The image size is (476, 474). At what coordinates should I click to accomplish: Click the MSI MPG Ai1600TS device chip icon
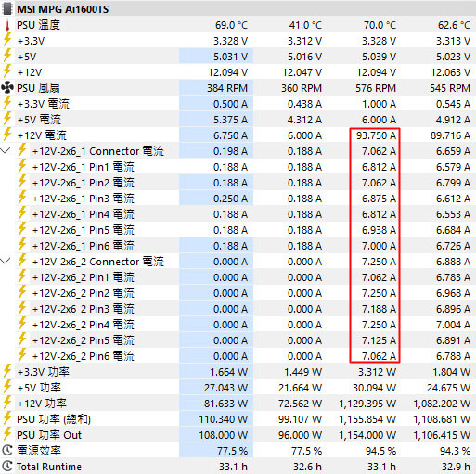pyautogui.click(x=7, y=8)
